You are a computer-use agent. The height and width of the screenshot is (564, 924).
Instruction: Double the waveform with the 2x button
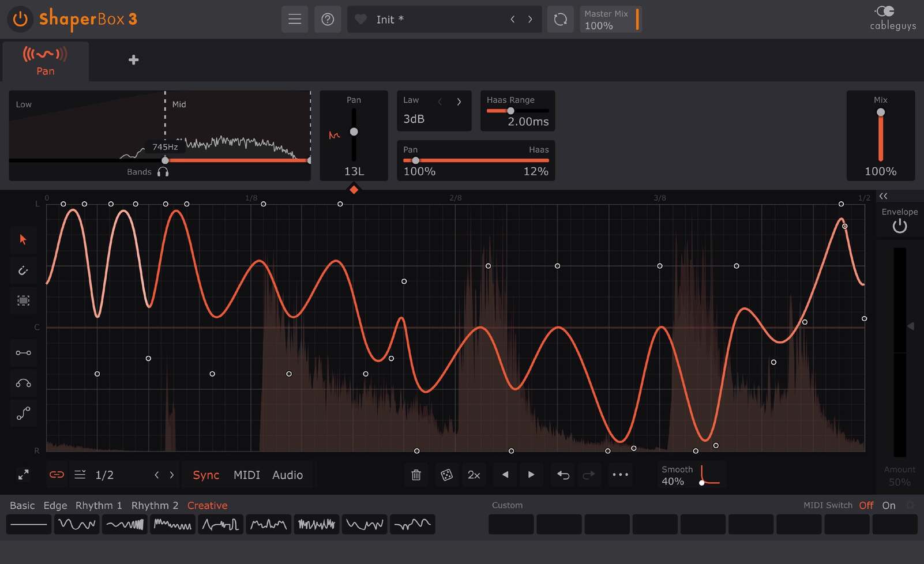474,475
